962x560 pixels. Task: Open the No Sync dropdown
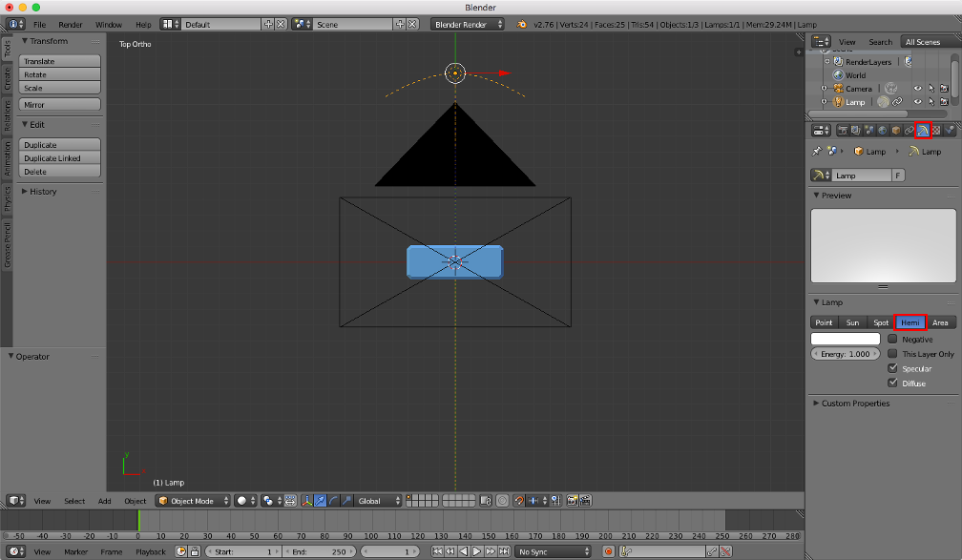point(553,551)
